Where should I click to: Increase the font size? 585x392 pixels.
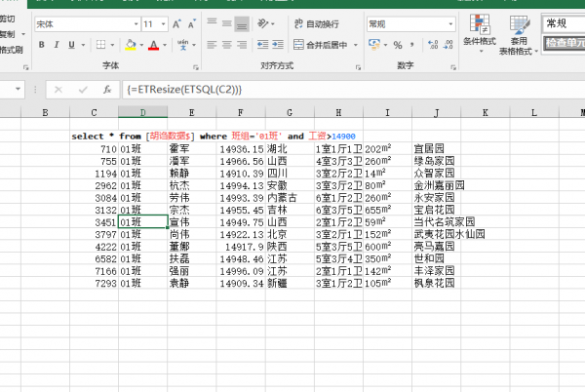176,24
